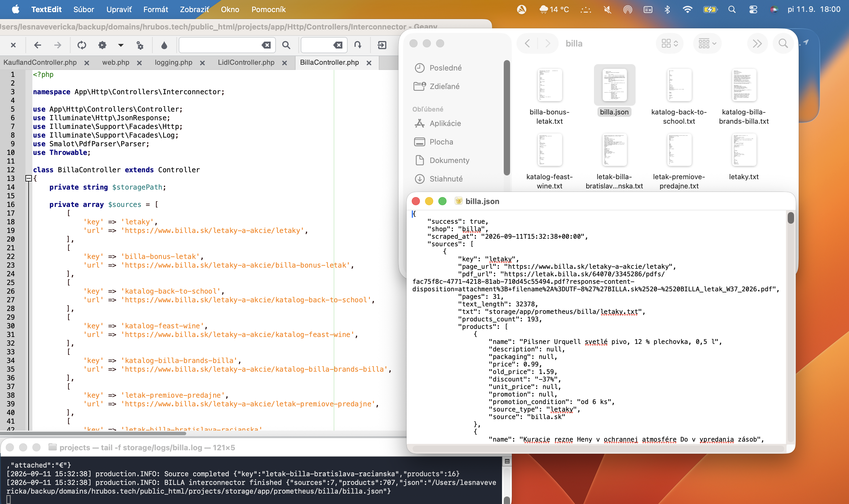Open the logging.php tab

[173, 62]
